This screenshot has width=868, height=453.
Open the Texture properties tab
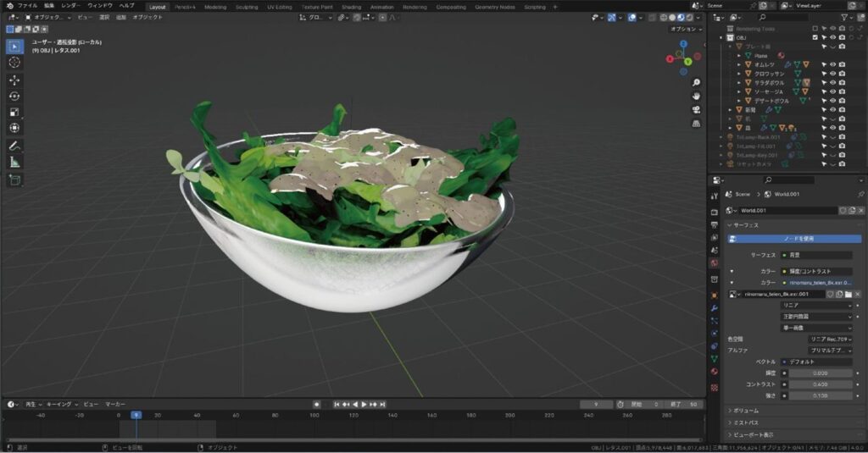714,388
